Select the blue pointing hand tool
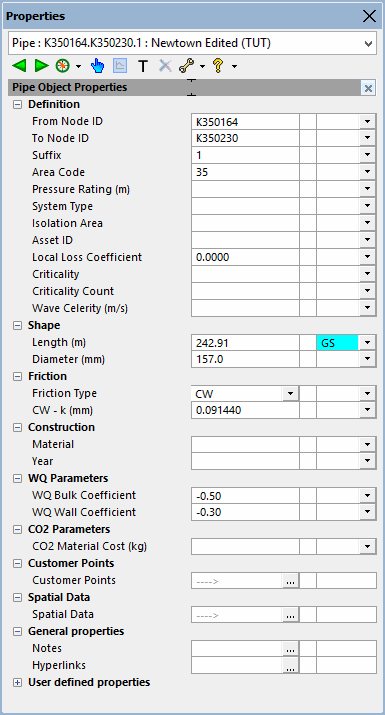This screenshot has width=385, height=715. click(97, 66)
